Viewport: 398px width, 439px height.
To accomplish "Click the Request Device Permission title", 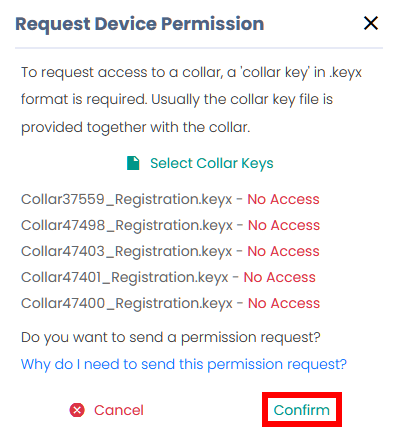I will pyautogui.click(x=140, y=24).
